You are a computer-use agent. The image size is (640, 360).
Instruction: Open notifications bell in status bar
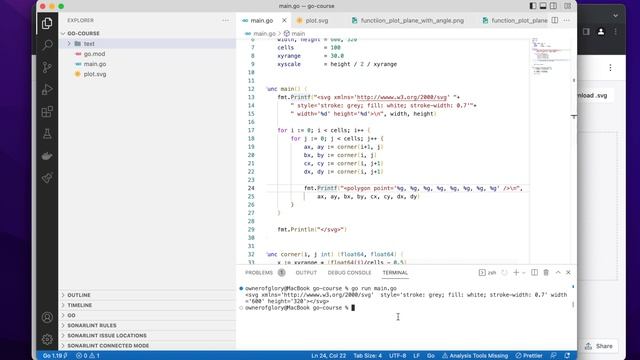(567, 356)
